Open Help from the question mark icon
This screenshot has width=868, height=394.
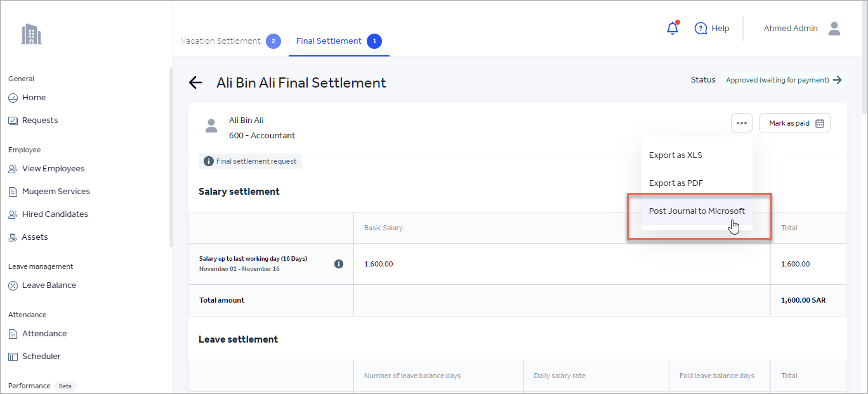[701, 29]
